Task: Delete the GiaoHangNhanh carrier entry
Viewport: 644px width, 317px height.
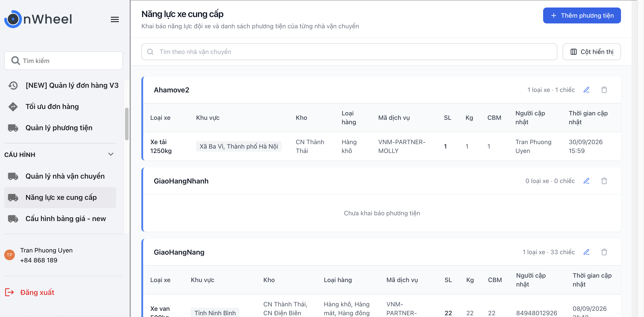Action: tap(604, 181)
